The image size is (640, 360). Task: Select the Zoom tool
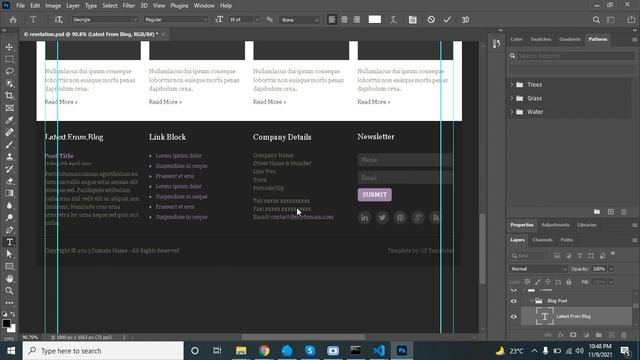click(9, 291)
